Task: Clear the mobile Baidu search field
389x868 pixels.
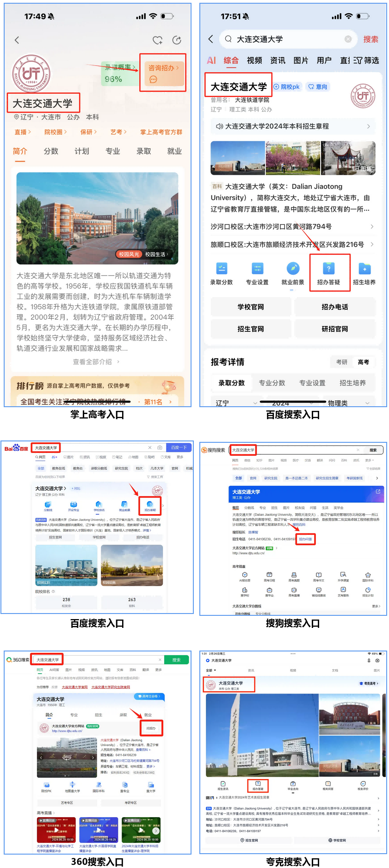Action: 348,39
